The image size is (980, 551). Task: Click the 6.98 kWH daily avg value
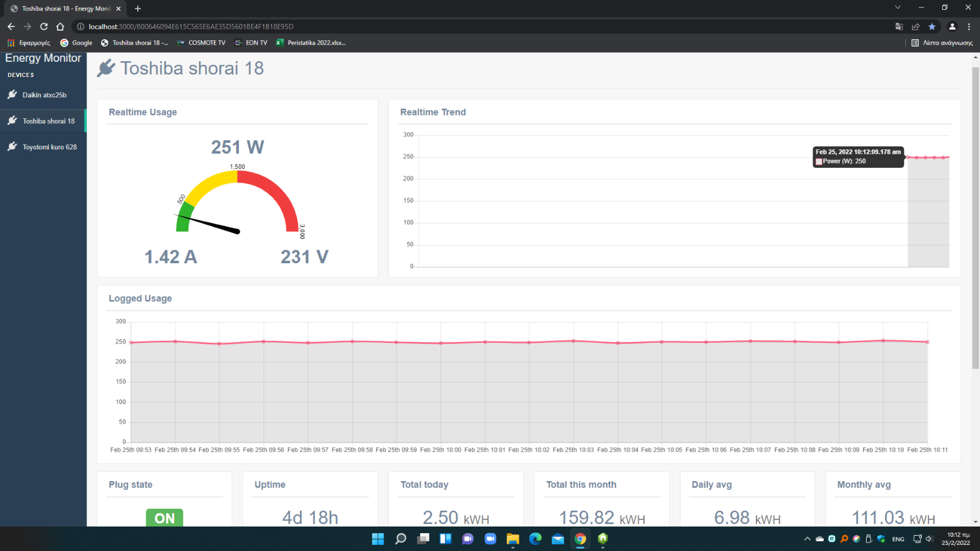coord(747,518)
